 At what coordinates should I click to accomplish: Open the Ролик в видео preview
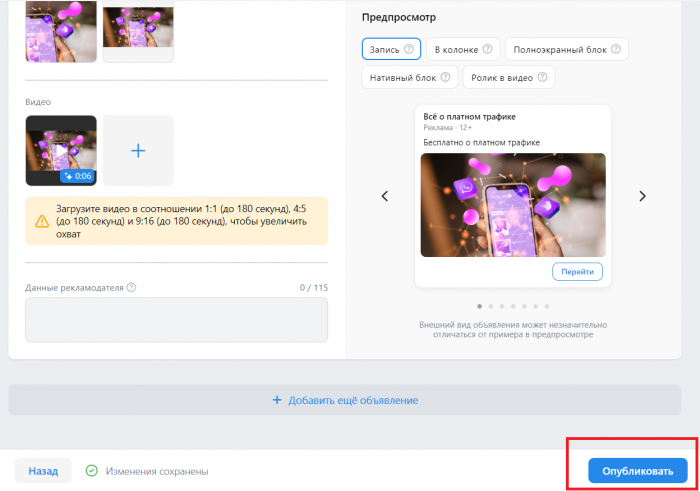[x=503, y=77]
